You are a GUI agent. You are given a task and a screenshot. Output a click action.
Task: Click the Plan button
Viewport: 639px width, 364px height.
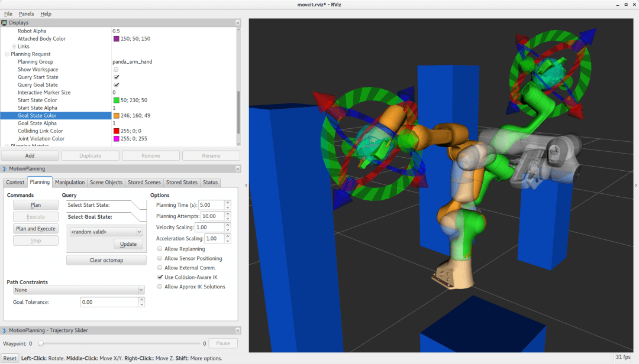[36, 205]
